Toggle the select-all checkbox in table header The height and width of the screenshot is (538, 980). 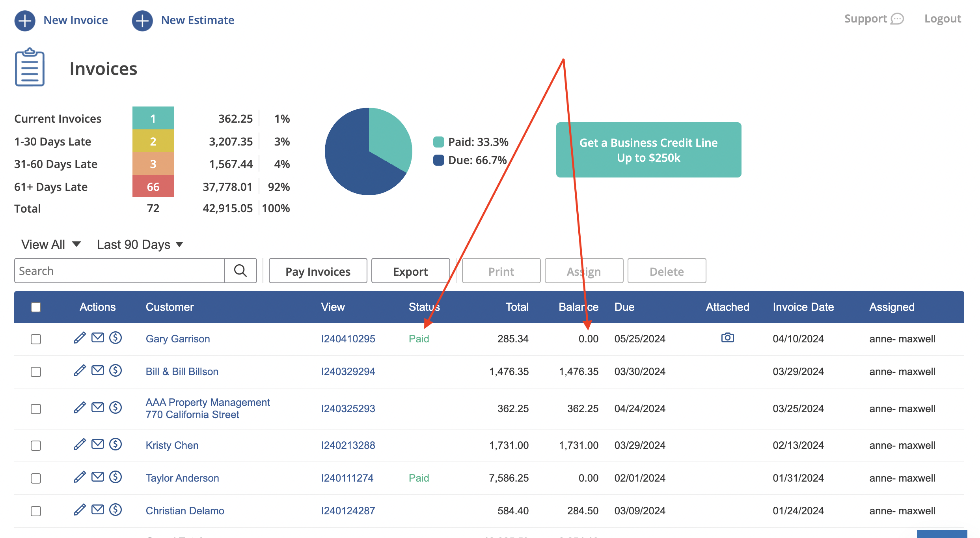click(x=36, y=307)
